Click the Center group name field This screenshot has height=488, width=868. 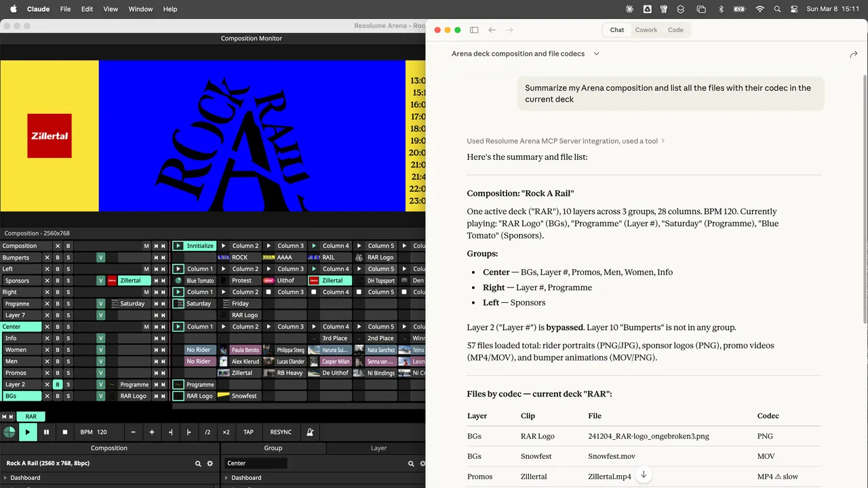(x=256, y=464)
